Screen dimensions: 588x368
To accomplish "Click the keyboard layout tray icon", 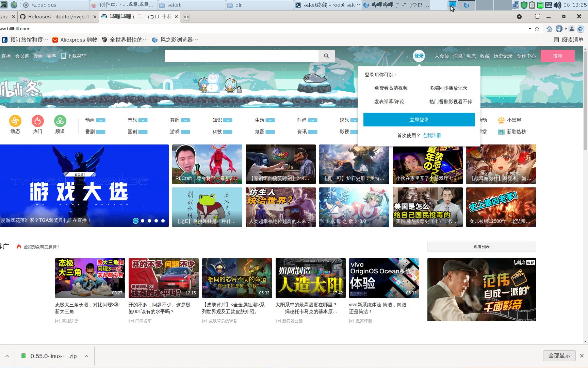I will 549,5.
